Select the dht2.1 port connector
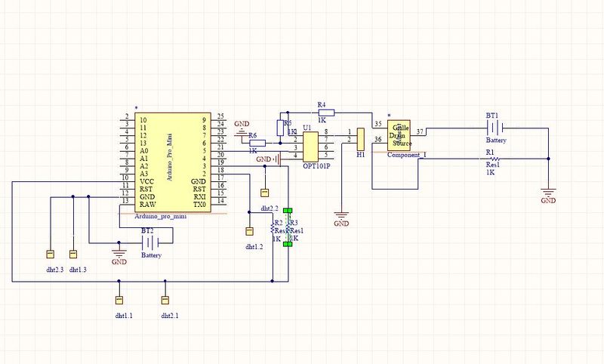This screenshot has height=364, width=604. pyautogui.click(x=165, y=299)
